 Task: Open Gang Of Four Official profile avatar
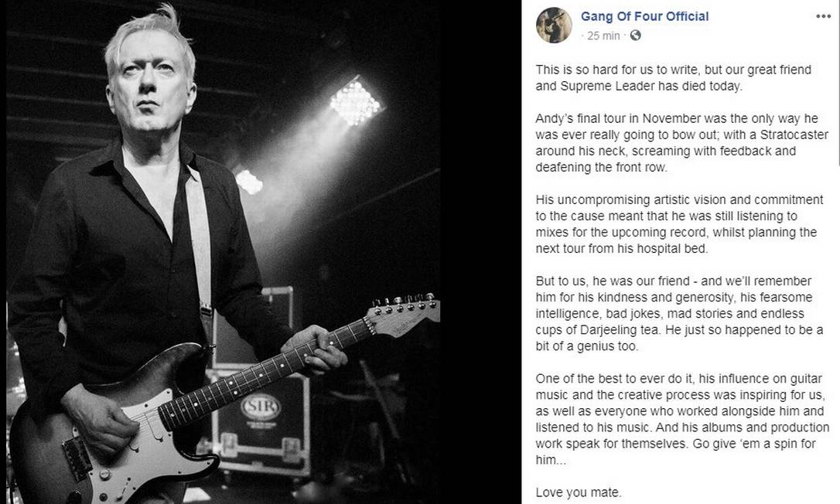[554, 26]
